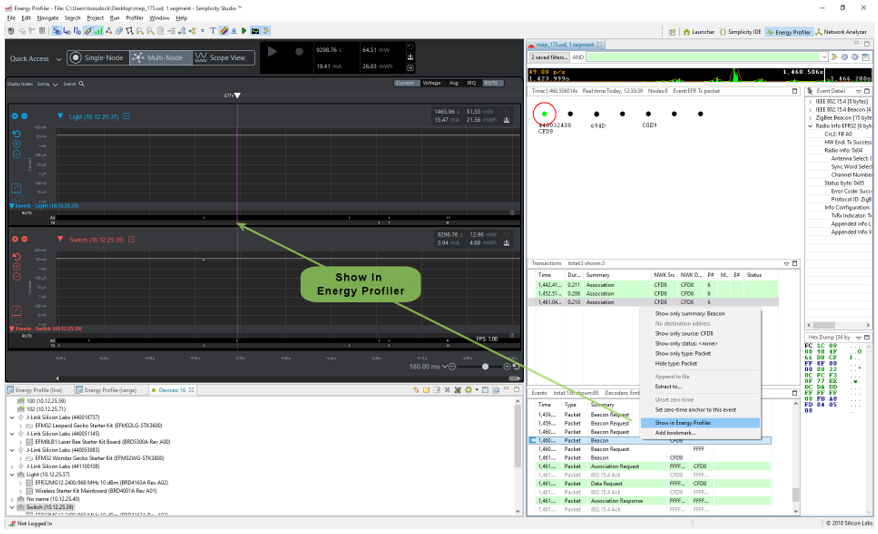Toggle the RX/TX display option
The width and height of the screenshot is (878, 534).
click(491, 83)
